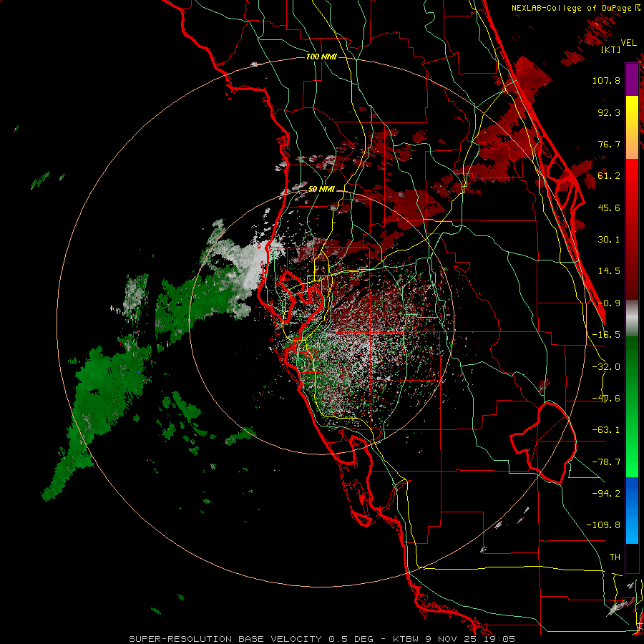Select the 107.8 value on velocity scale

[x=606, y=80]
